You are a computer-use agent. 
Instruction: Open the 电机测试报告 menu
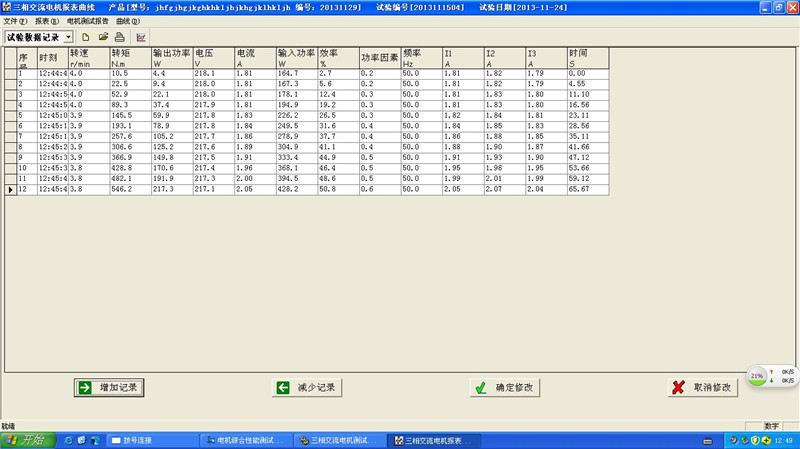coord(88,20)
